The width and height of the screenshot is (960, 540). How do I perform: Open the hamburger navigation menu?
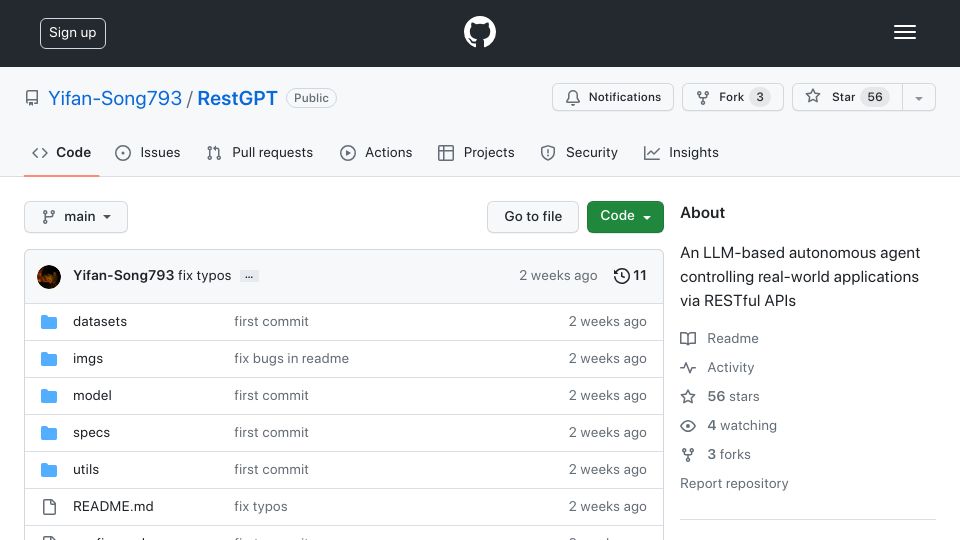(x=904, y=32)
